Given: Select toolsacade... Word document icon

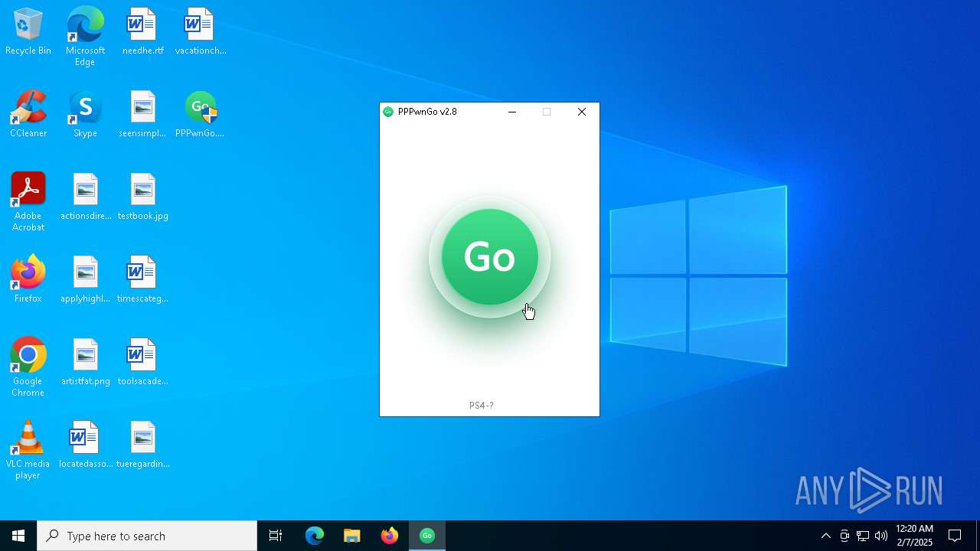Looking at the screenshot, I should coord(143,363).
